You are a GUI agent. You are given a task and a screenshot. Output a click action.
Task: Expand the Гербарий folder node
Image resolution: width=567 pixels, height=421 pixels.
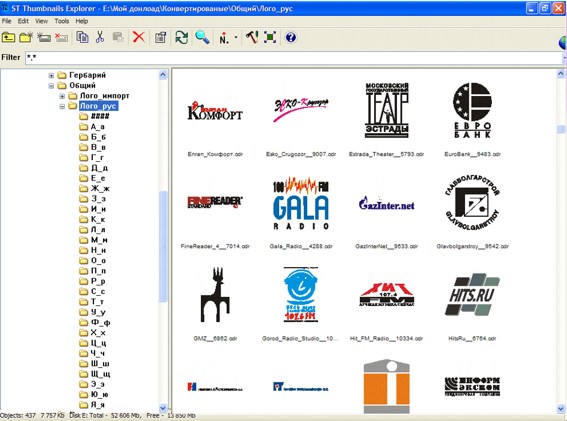pyautogui.click(x=51, y=76)
